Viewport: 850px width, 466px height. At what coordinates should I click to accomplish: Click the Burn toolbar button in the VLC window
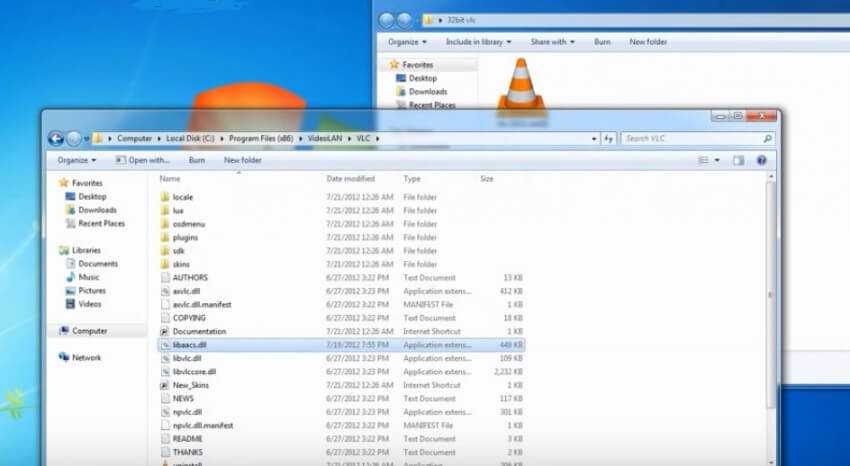point(197,160)
